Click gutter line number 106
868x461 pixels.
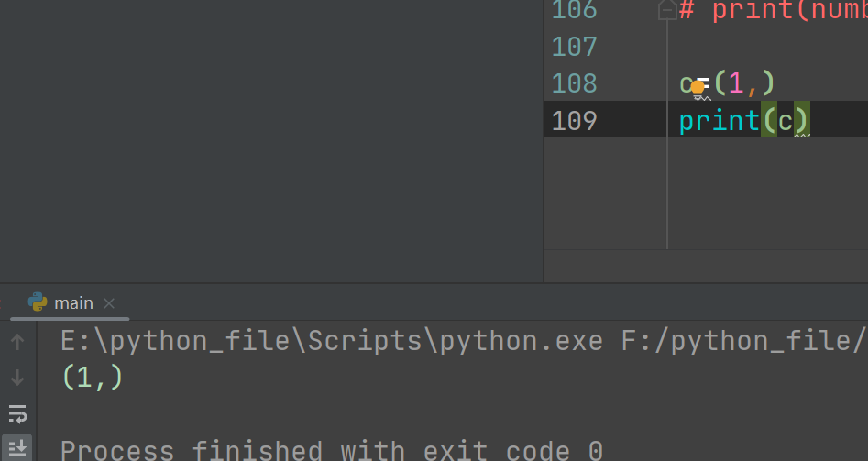[x=574, y=10]
